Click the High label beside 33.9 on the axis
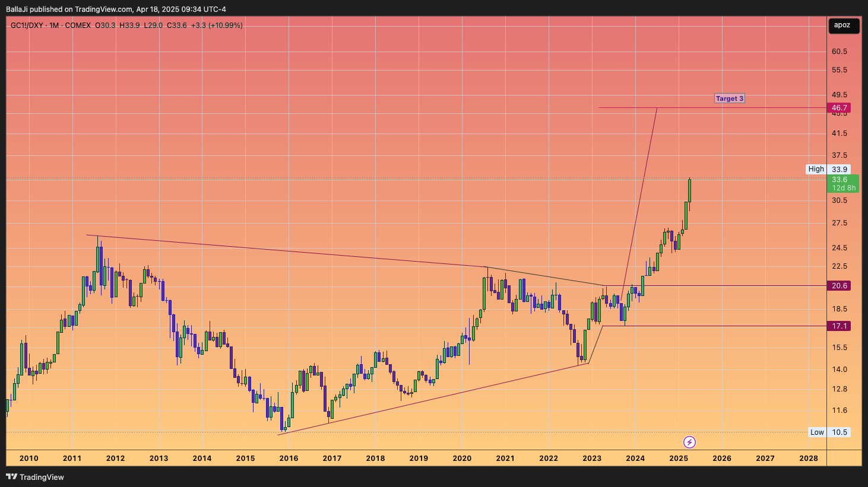The image size is (868, 487). tap(816, 169)
